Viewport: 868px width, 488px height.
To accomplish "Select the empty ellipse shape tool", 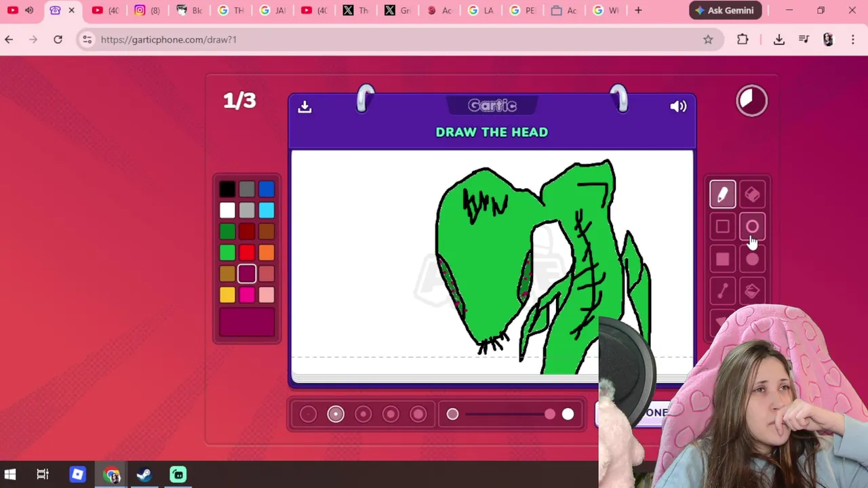I will tap(752, 227).
